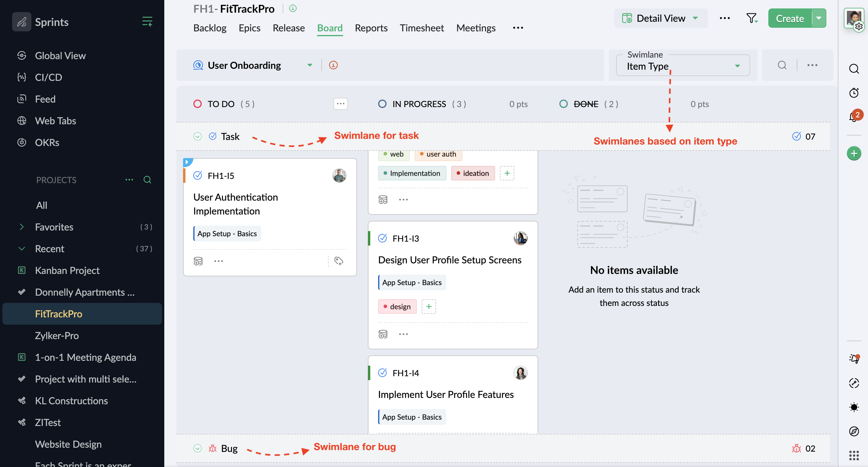
Task: Open the Backlog tab
Action: click(210, 28)
